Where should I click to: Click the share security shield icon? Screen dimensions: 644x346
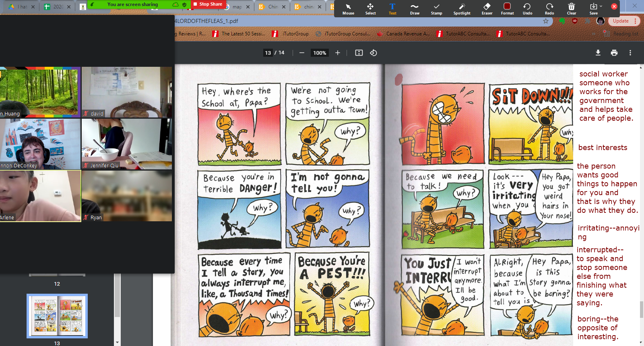coord(184,4)
